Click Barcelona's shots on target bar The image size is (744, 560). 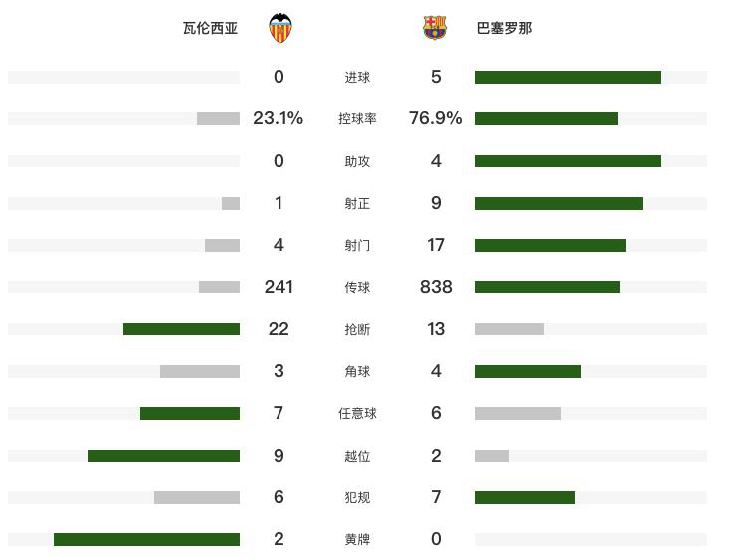point(558,203)
